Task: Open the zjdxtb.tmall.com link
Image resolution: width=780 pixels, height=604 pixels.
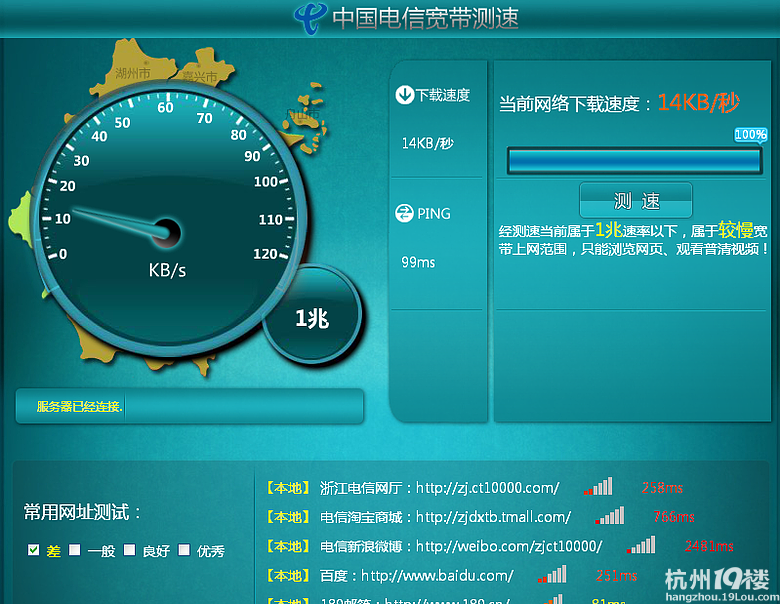Action: [x=493, y=517]
